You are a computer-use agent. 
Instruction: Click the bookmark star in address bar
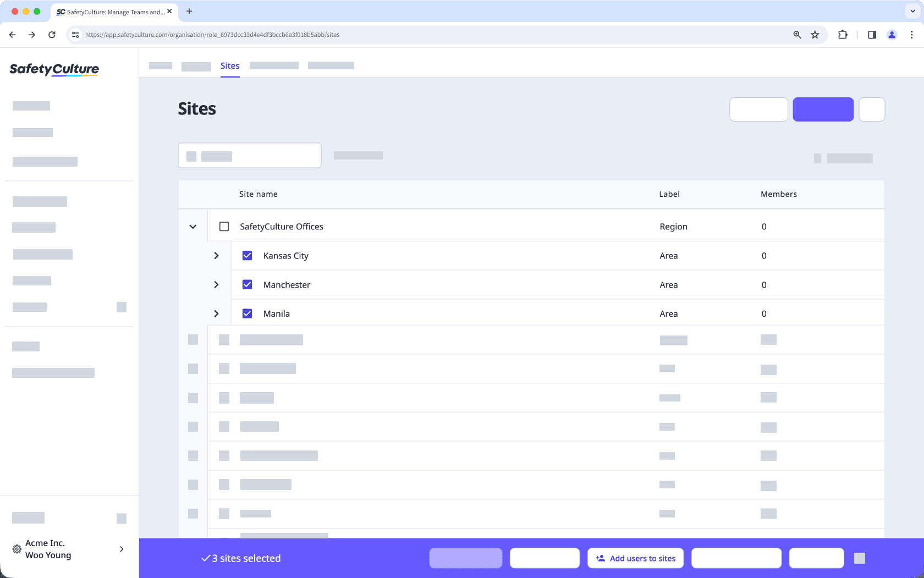pos(815,34)
